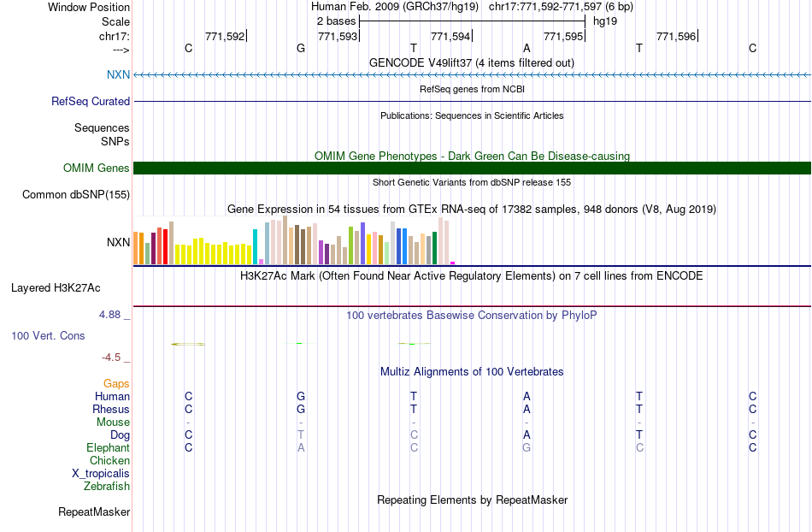Click the Scale label
Viewport: 812px width, 532px height.
point(115,21)
